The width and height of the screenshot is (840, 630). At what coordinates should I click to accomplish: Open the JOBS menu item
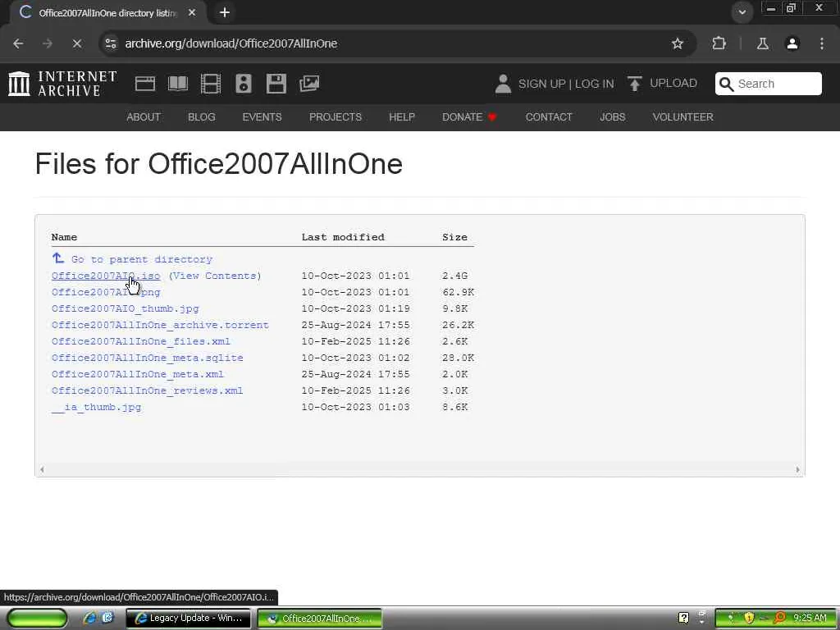click(612, 116)
